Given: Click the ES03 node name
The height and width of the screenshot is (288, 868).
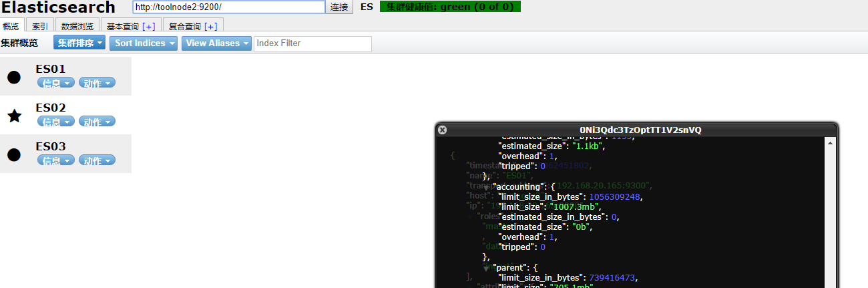Looking at the screenshot, I should (x=51, y=146).
